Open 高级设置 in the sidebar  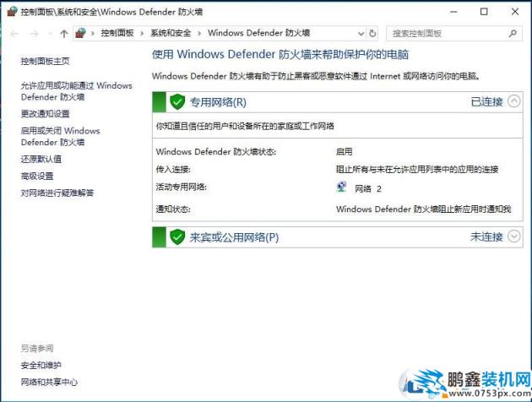point(37,176)
